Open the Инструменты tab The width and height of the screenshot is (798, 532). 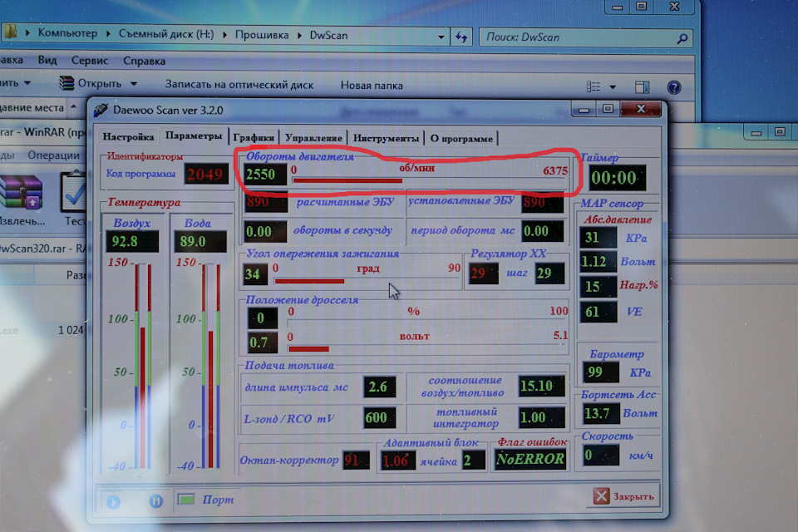click(x=386, y=139)
